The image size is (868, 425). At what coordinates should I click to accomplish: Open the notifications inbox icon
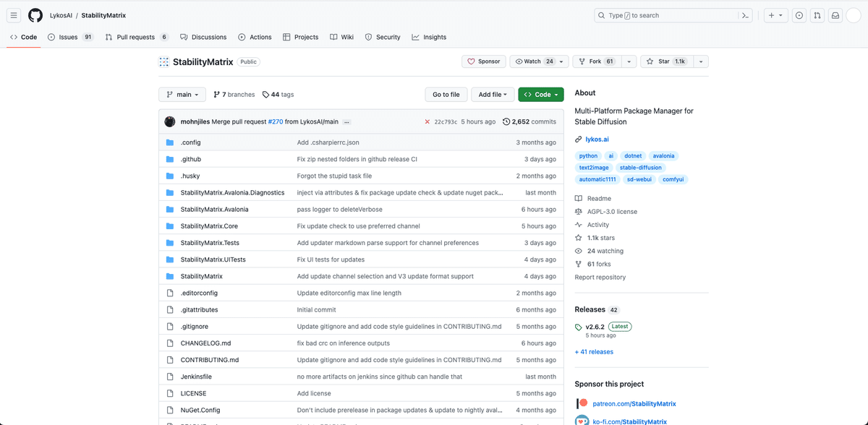pyautogui.click(x=835, y=15)
